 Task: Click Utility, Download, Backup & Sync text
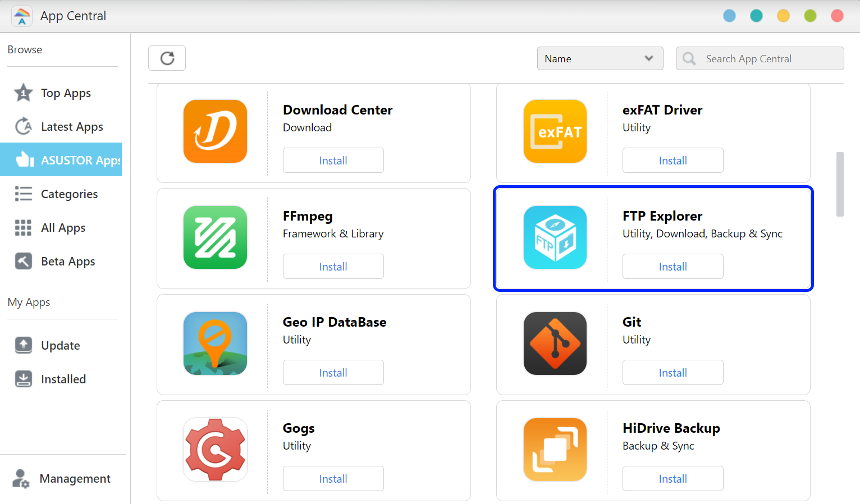(702, 233)
